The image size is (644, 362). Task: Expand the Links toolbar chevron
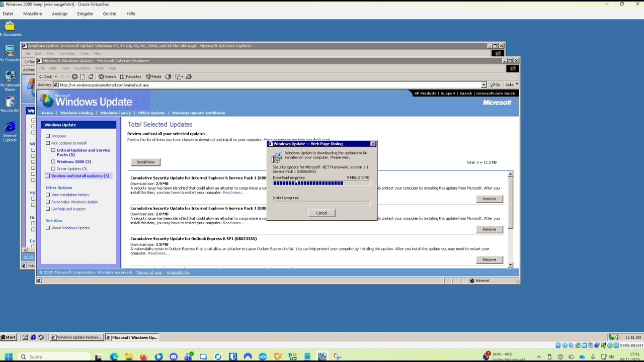tap(517, 84)
